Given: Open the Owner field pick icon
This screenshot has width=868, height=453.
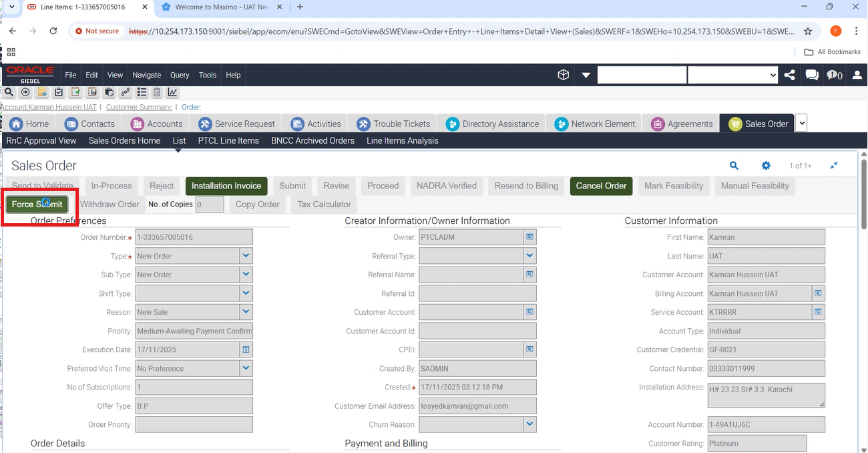Looking at the screenshot, I should pos(529,237).
